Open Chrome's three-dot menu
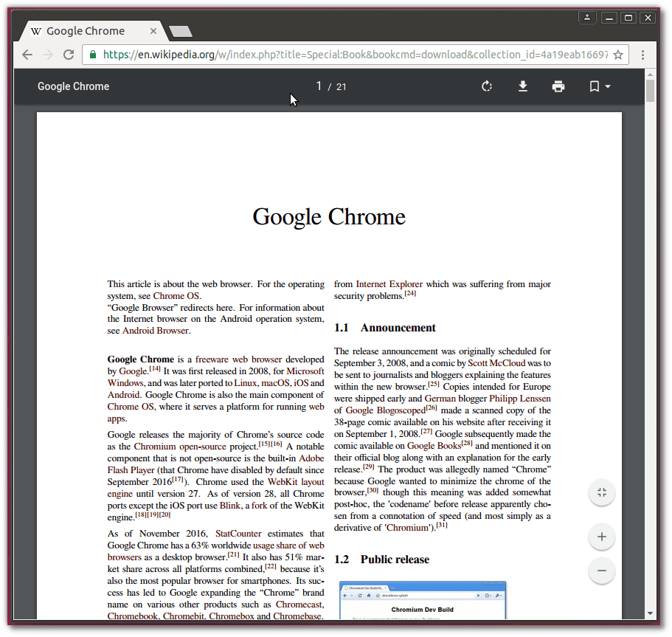This screenshot has width=672, height=637. coord(642,55)
